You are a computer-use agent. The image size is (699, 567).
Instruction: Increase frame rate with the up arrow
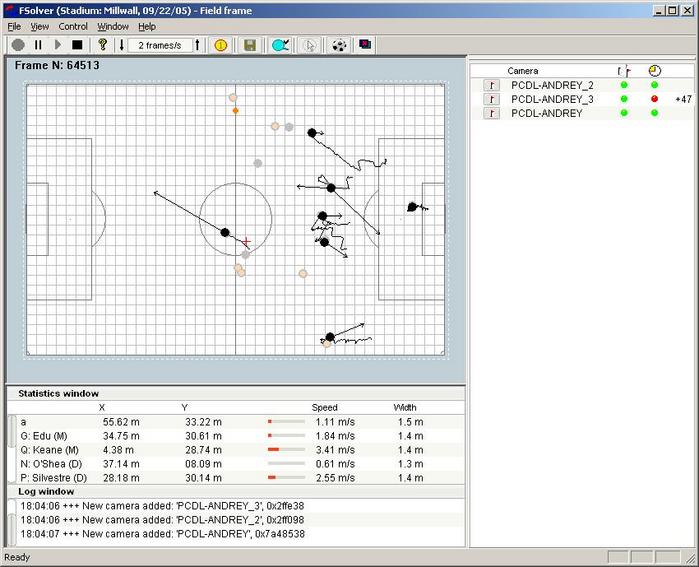click(x=198, y=45)
